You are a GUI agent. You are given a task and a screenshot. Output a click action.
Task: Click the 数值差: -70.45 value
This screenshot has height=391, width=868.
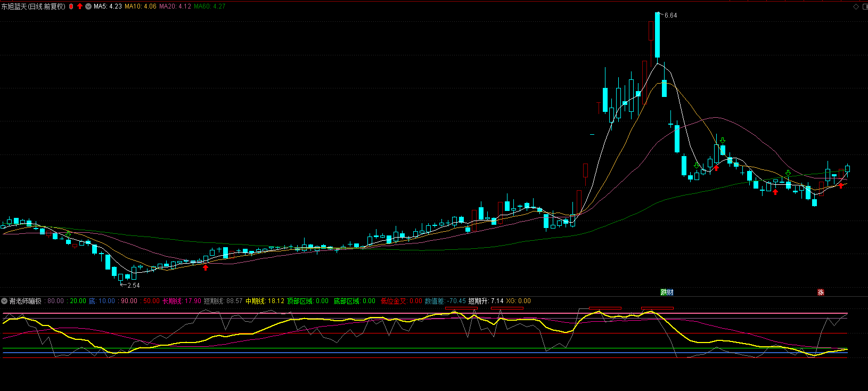445,301
